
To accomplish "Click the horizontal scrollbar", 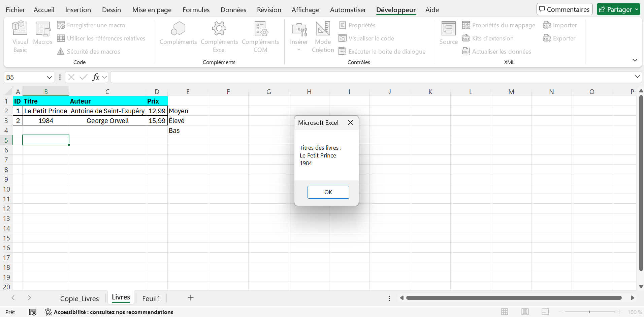I will [x=514, y=298].
